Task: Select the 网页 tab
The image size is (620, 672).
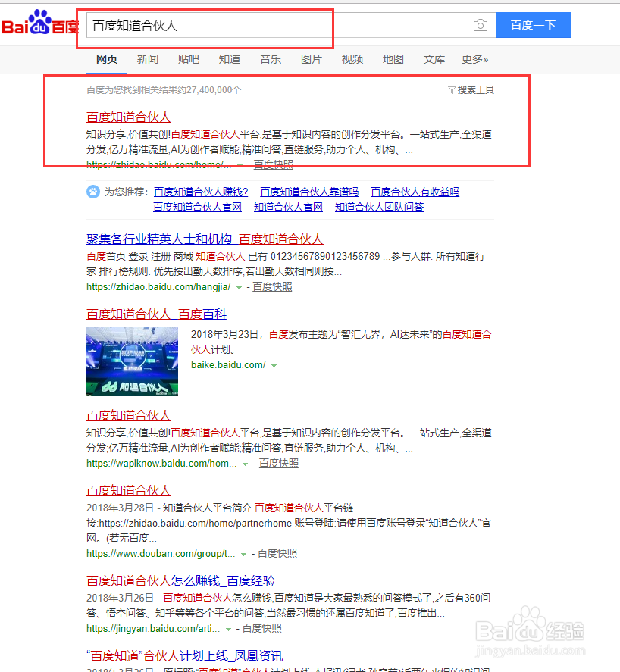Action: 107,59
